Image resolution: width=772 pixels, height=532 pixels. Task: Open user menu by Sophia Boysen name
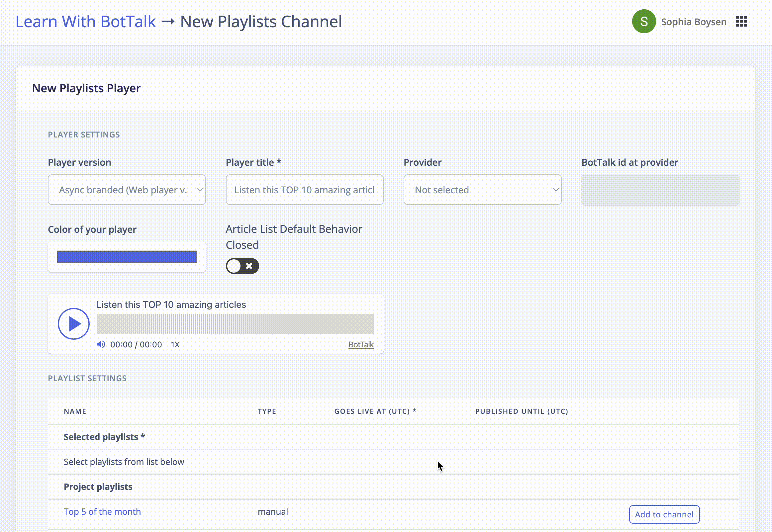[x=693, y=22]
